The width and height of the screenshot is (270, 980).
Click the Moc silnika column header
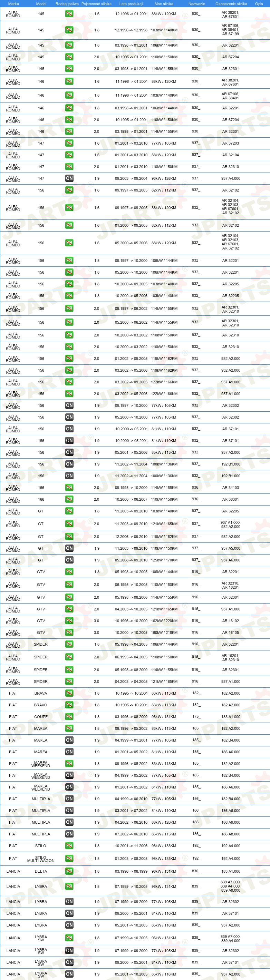164,4
